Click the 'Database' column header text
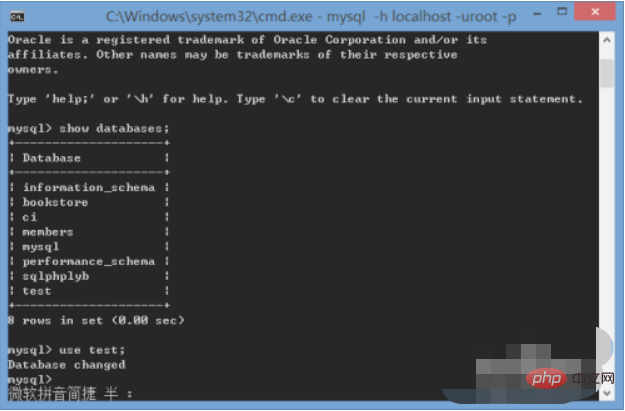This screenshot has width=625, height=411. coord(51,158)
